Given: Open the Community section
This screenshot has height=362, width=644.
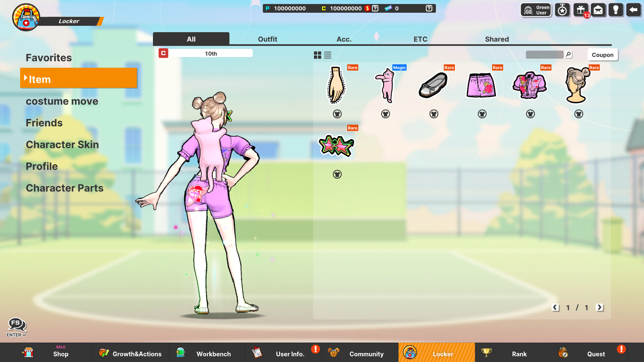Looking at the screenshot, I should 359,354.
